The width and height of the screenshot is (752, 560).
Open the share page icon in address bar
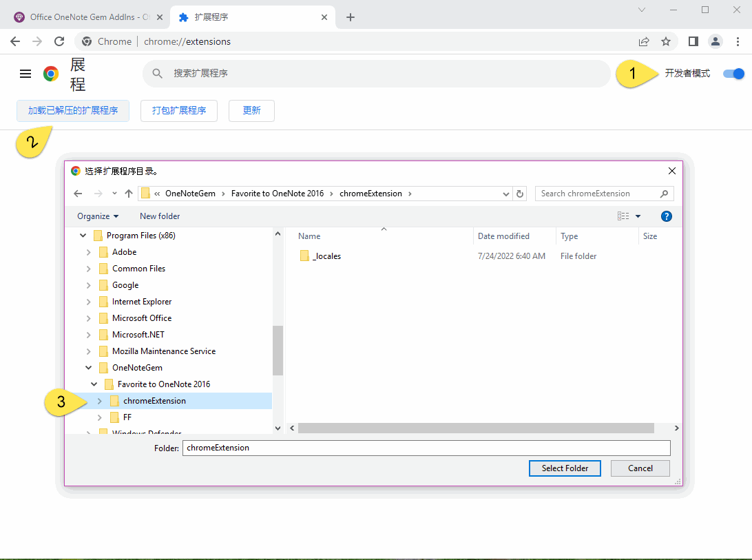pos(644,41)
